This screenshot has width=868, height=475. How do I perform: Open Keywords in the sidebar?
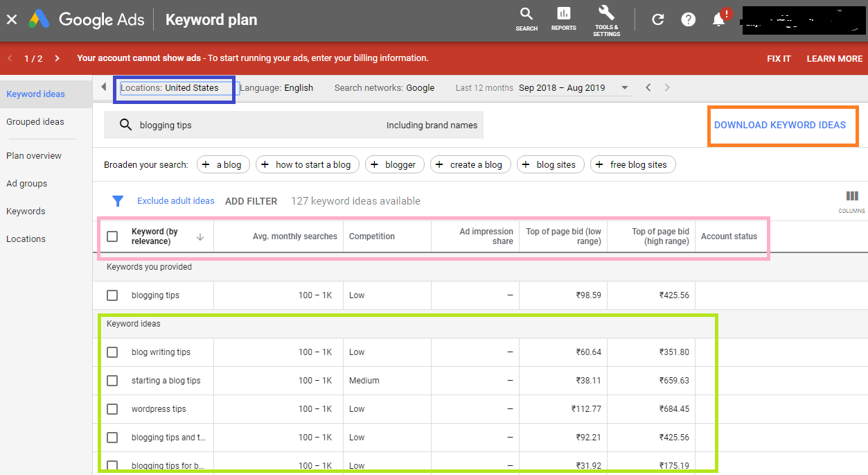pos(26,211)
